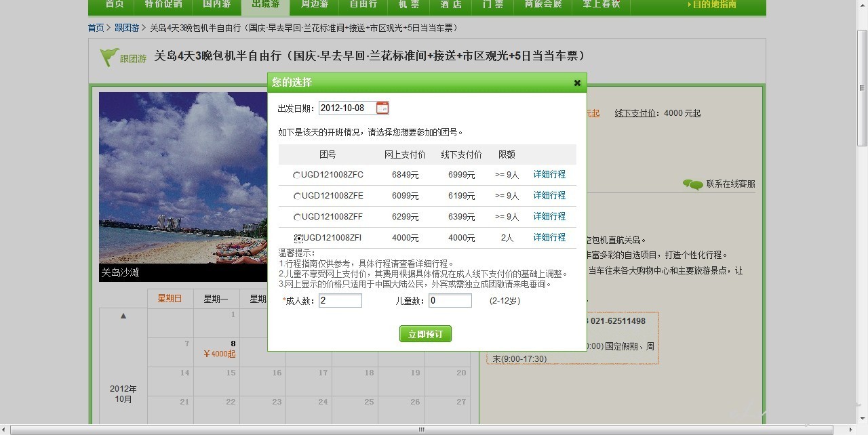Click calendar date 22
The width and height of the screenshot is (868, 435).
pos(217,411)
